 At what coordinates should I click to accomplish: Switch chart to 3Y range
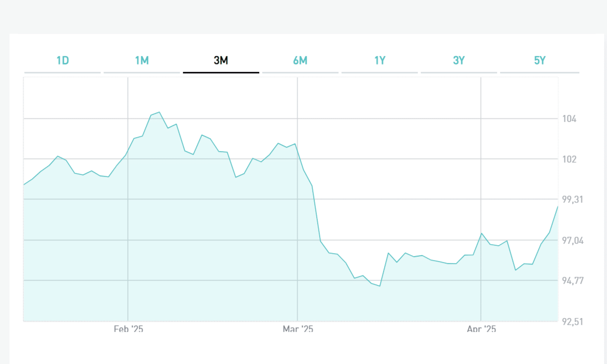(x=459, y=61)
